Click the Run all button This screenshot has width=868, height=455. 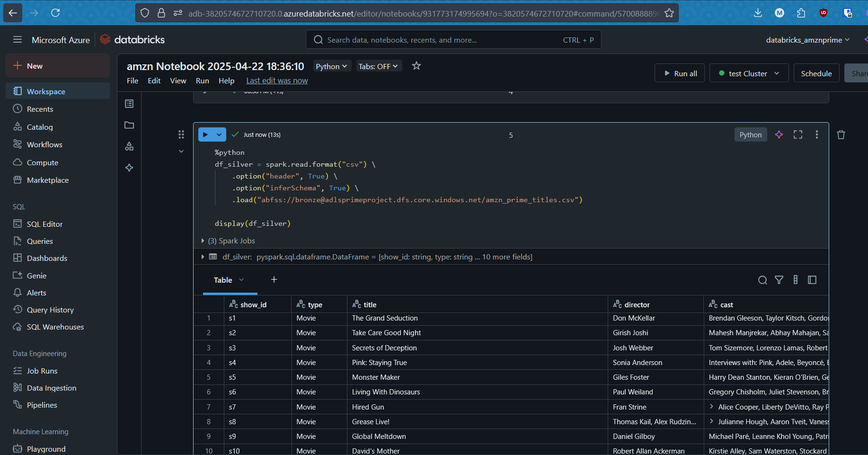680,73
